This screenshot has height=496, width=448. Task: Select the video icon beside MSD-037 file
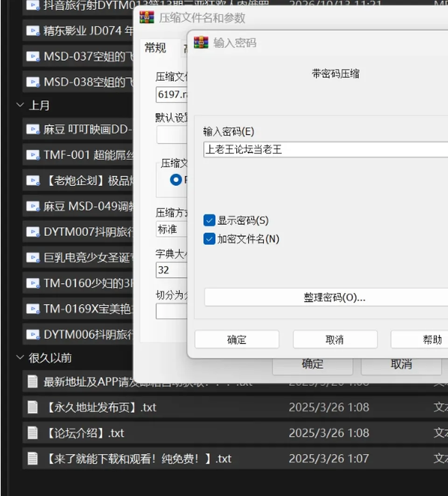(33, 57)
